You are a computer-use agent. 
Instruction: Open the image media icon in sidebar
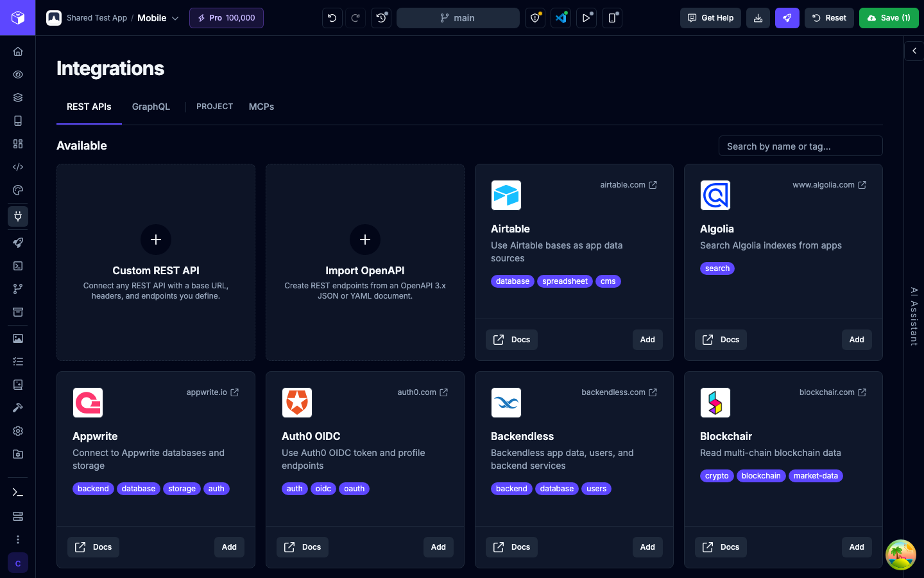click(x=18, y=338)
